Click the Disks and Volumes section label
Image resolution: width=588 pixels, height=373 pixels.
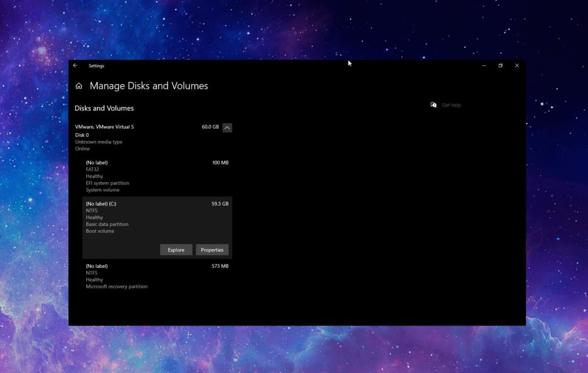(x=104, y=108)
